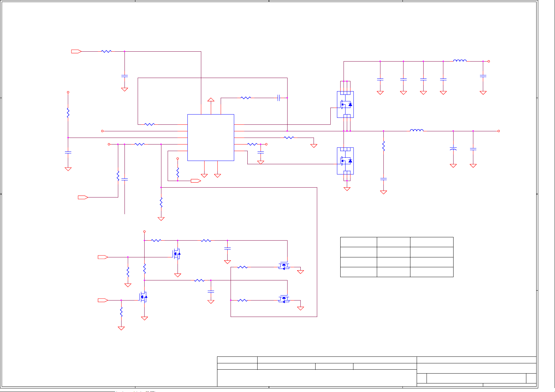555x392 pixels.
Task: Select the port symbol just below the IC
Action: click(196, 181)
